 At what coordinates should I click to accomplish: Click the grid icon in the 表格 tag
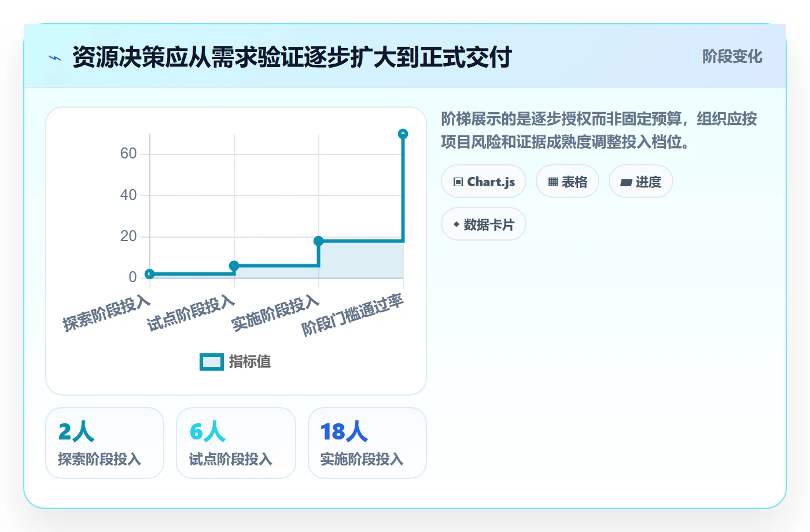click(x=553, y=182)
